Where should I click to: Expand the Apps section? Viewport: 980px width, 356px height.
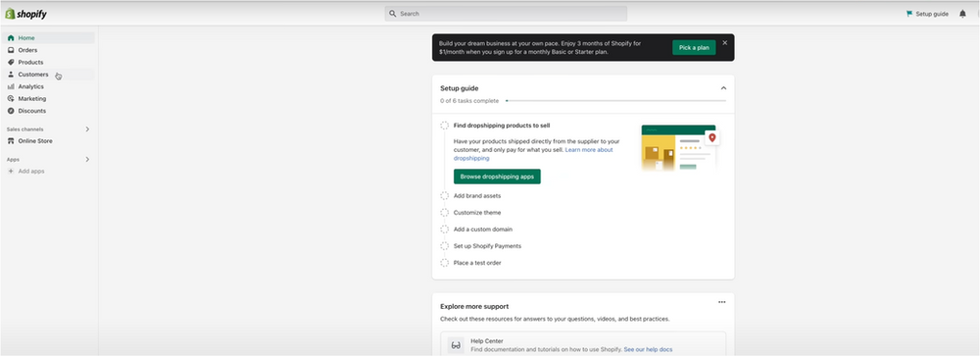pyautogui.click(x=87, y=160)
